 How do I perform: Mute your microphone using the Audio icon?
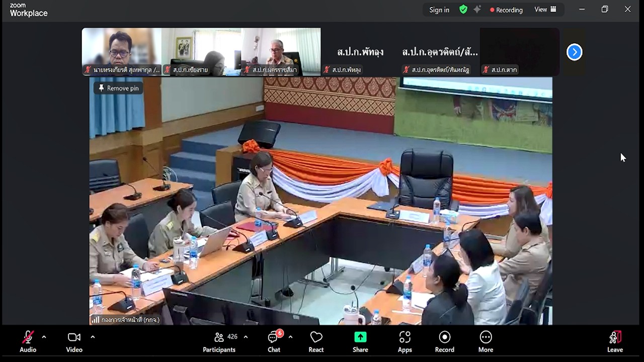[28, 337]
